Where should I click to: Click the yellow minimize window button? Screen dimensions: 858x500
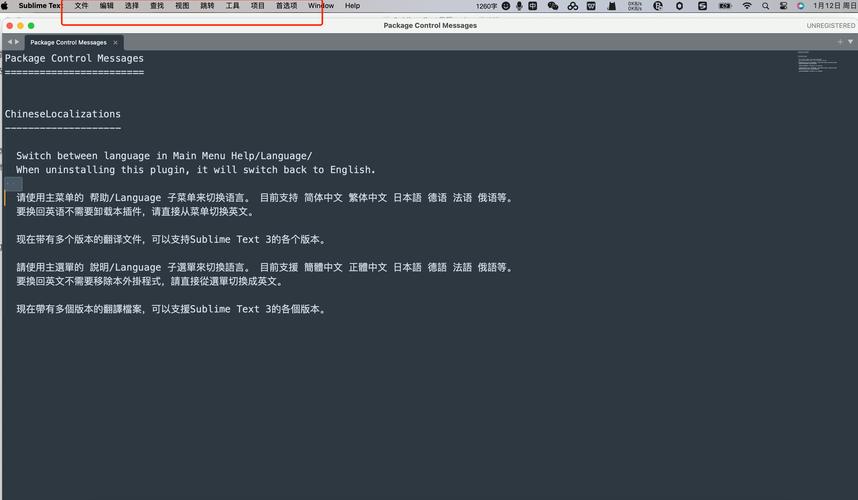pyautogui.click(x=20, y=26)
